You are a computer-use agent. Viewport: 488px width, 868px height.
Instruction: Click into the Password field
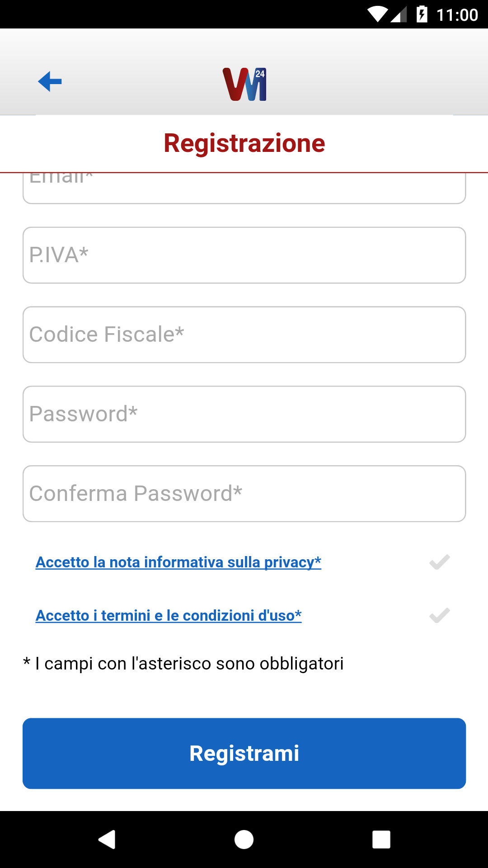244,414
